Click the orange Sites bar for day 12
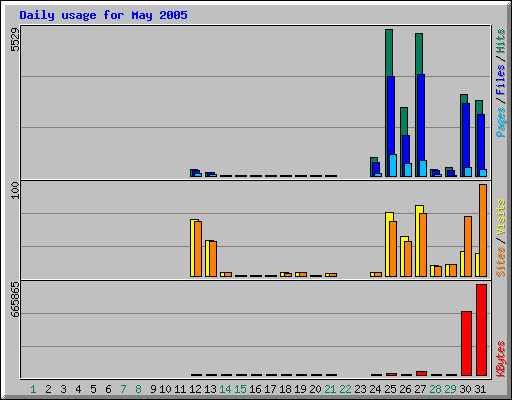Screen dimensions: 512x400 point(198,249)
